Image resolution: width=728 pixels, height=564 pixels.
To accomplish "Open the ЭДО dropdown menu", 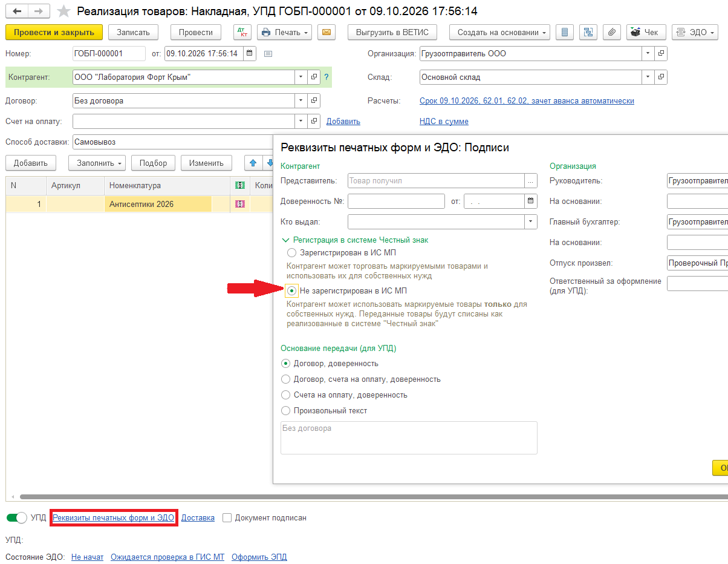I will 695,32.
